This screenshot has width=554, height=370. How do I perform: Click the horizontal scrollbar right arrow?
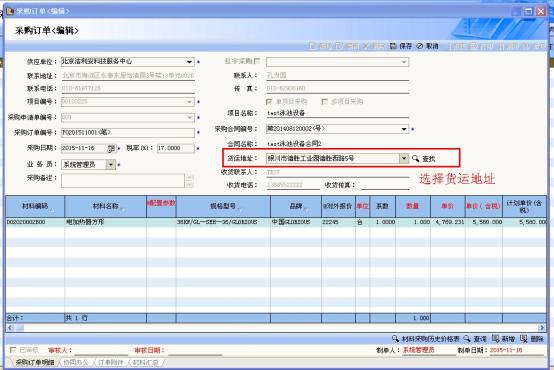[x=541, y=328]
